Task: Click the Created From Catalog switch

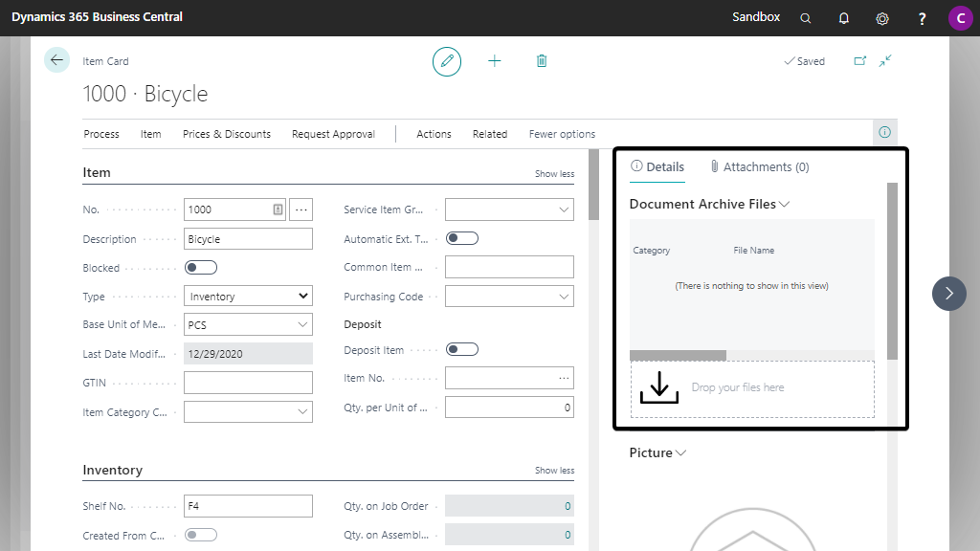Action: pyautogui.click(x=201, y=535)
